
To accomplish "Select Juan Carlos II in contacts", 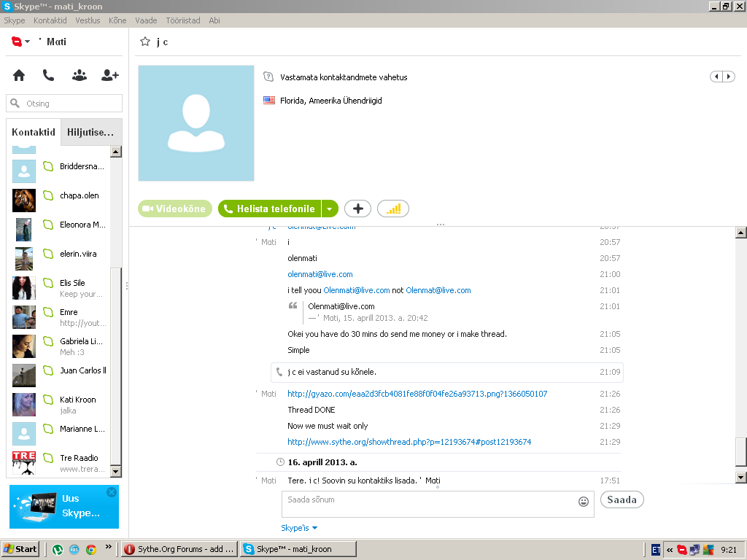I will [60, 376].
